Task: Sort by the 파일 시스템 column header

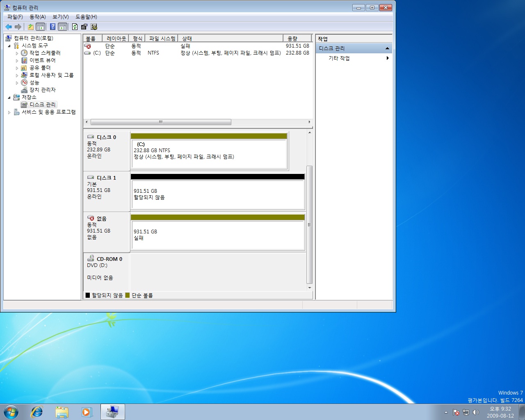Action: coord(161,39)
